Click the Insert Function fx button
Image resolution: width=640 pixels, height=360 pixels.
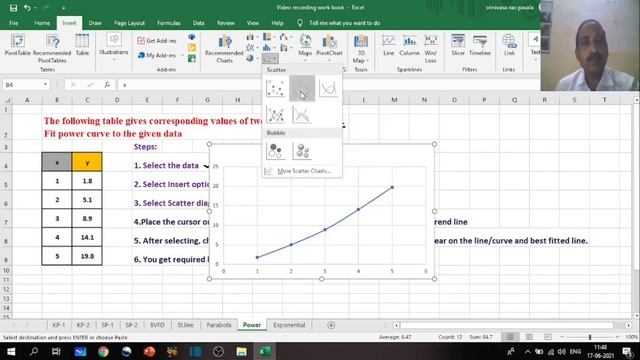[107, 84]
